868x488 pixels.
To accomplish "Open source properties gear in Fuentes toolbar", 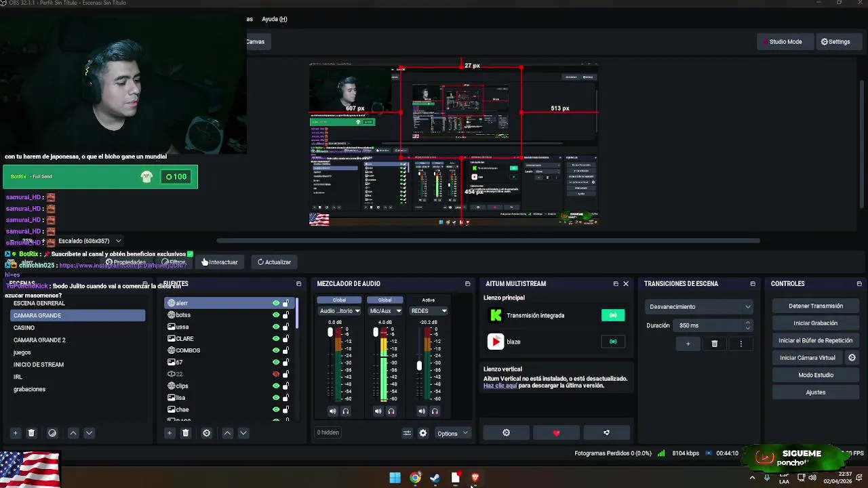I will pyautogui.click(x=206, y=433).
